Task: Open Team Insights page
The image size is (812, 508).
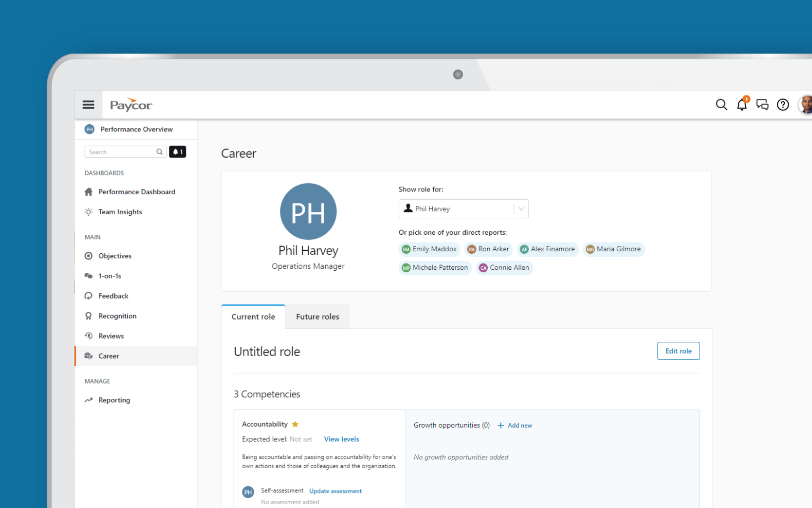Action: [120, 212]
